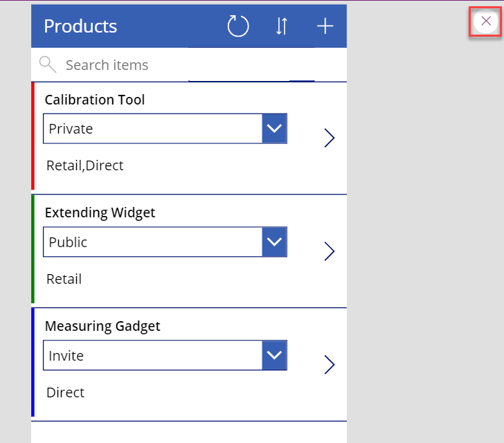This screenshot has width=504, height=443.
Task: Select the Extending Widget title
Action: [100, 213]
